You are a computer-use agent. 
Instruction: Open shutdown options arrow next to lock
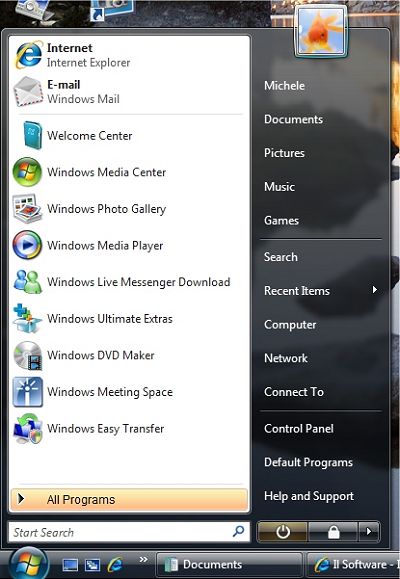point(369,532)
